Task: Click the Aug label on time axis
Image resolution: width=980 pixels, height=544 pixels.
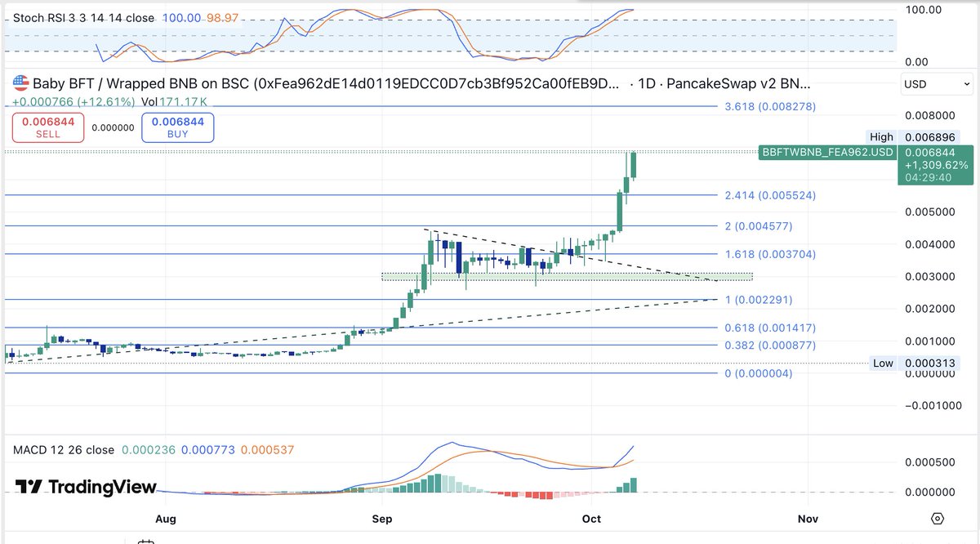Action: (166, 519)
